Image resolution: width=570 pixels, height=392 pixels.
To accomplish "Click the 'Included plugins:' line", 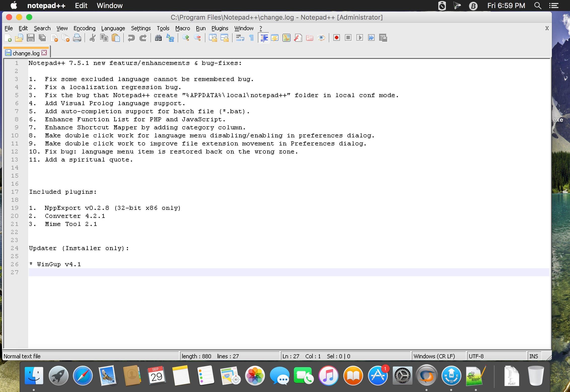I will tap(63, 192).
